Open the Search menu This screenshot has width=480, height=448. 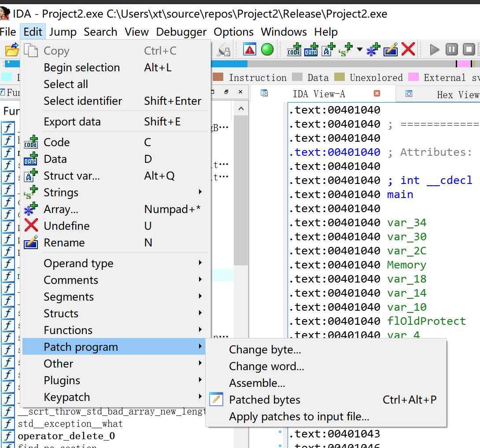coord(100,32)
